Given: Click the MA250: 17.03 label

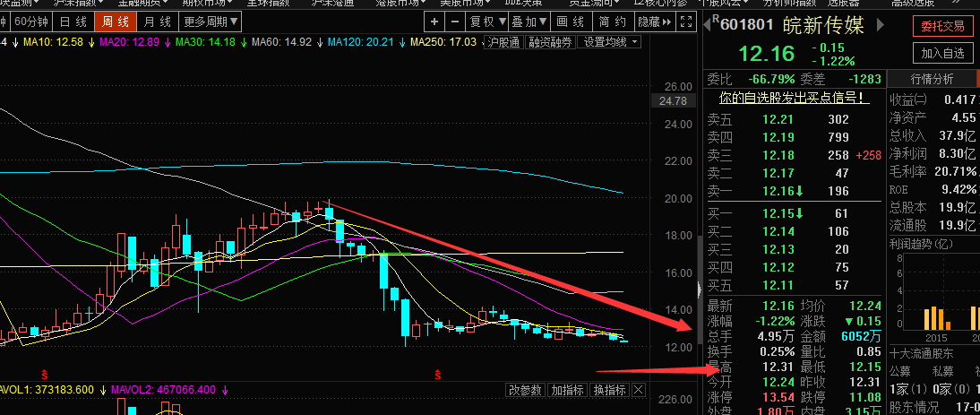Looking at the screenshot, I should coord(443,42).
